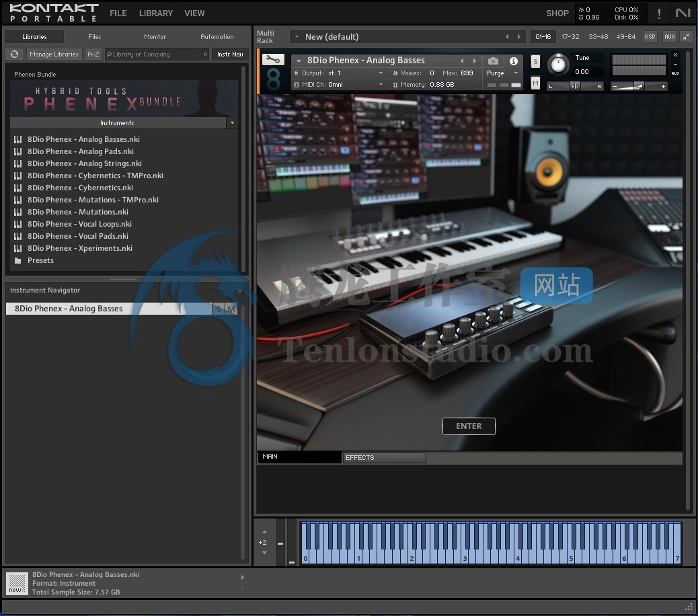This screenshot has height=616, width=698.
Task: Adjust the Tune knob
Action: (557, 65)
